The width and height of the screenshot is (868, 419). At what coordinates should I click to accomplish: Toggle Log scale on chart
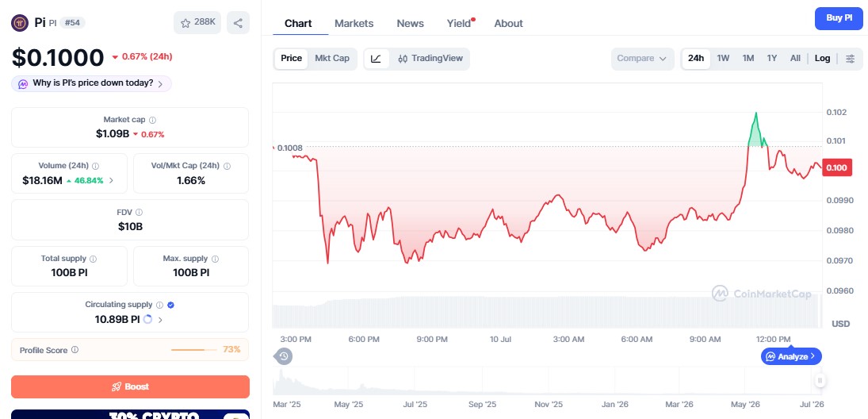(822, 58)
